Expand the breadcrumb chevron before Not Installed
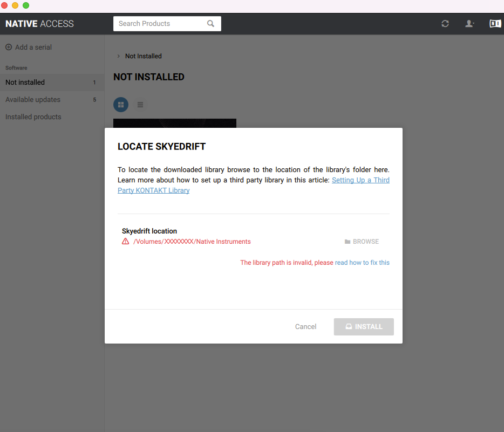The height and width of the screenshot is (432, 504). pos(118,56)
